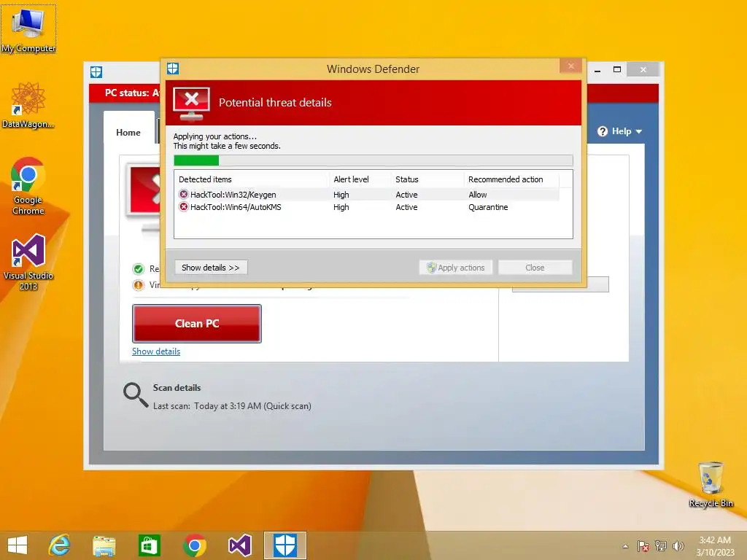Maximize the main Windows Defender window
Viewport: 747px width, 560px height.
(x=617, y=69)
